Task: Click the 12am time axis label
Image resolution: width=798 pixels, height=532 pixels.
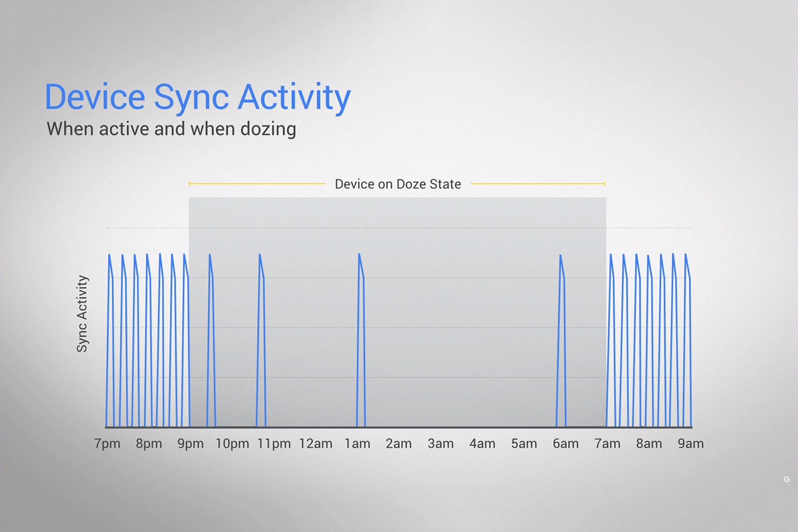Action: click(315, 444)
